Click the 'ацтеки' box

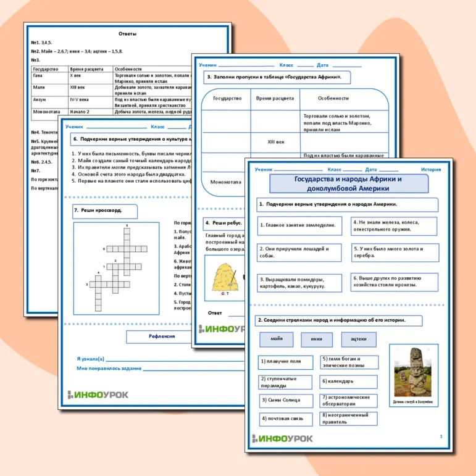click(x=359, y=340)
